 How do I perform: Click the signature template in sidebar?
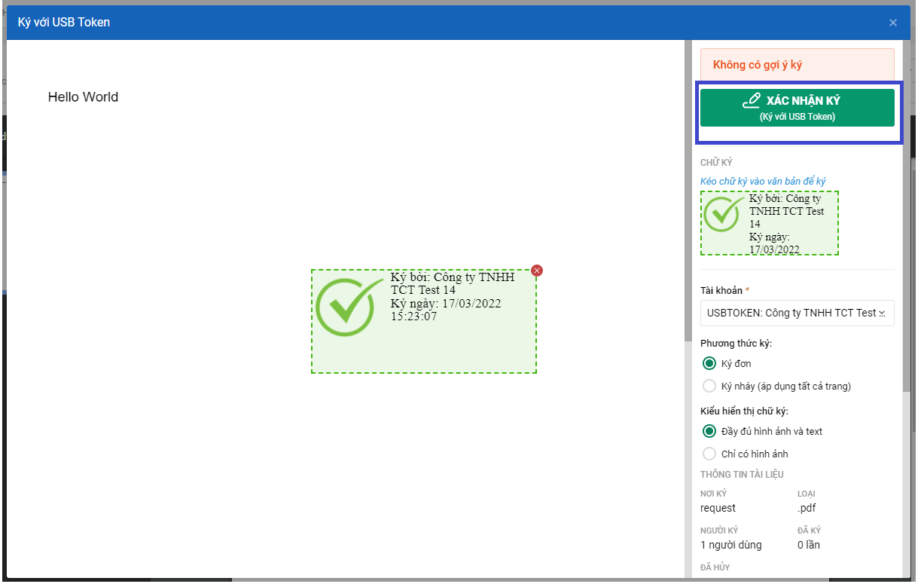pyautogui.click(x=769, y=223)
